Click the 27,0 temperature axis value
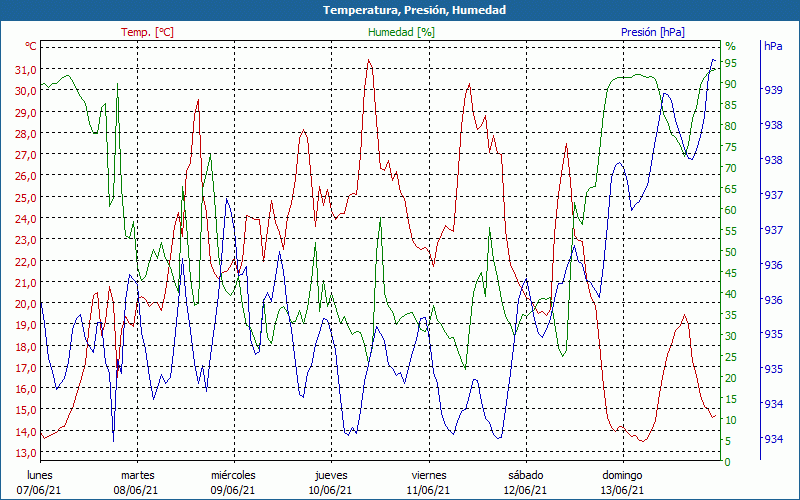The width and height of the screenshot is (800, 500). coord(24,155)
